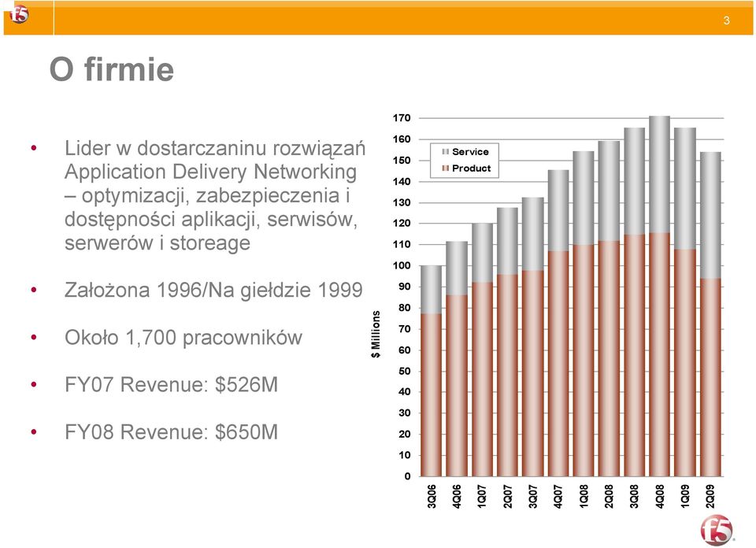
Task: Click the F5 logo in top-left corner
Action: [19, 14]
